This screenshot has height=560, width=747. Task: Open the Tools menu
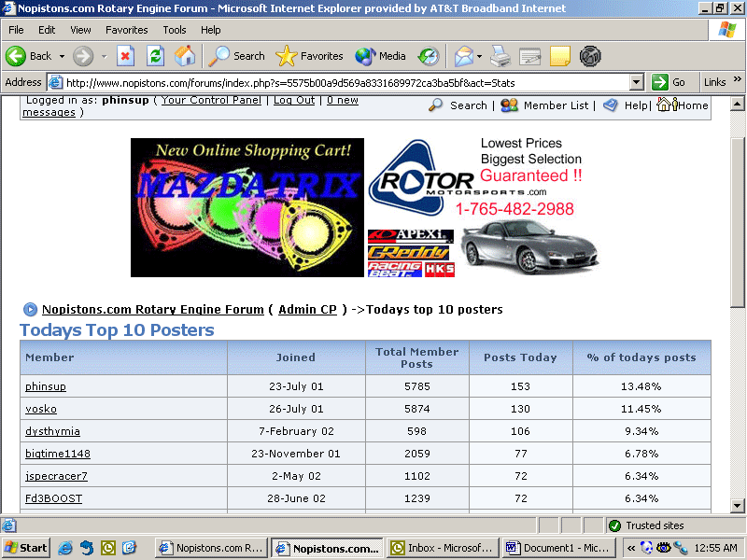[x=174, y=30]
